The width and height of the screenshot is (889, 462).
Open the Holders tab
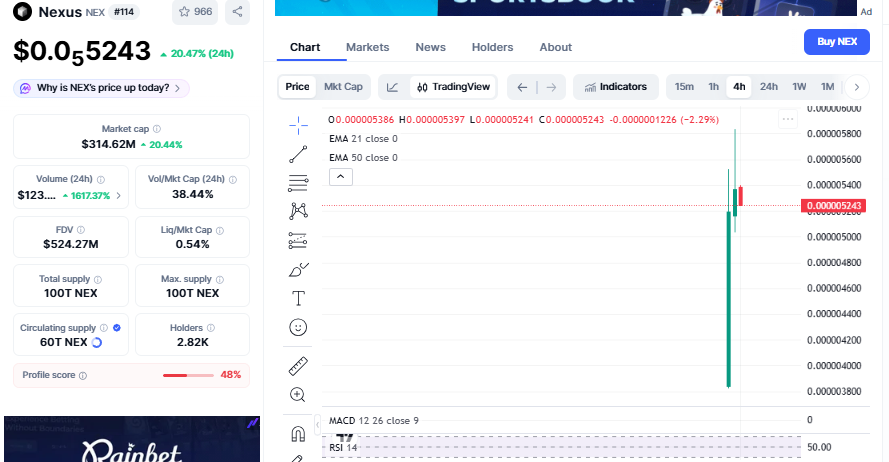[x=492, y=47]
